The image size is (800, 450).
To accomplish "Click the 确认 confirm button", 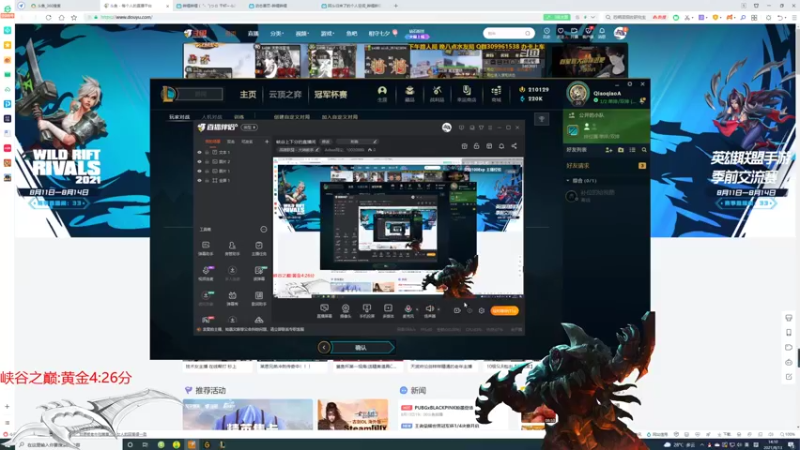I will (x=362, y=347).
